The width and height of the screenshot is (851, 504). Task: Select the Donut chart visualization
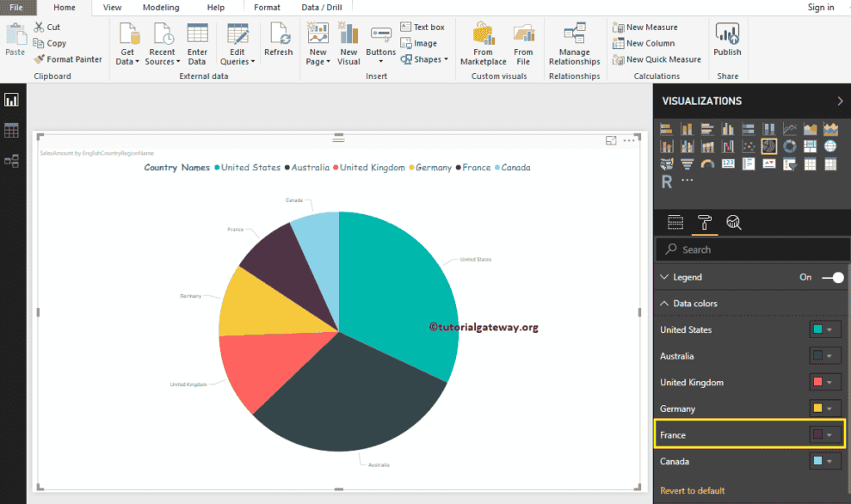pos(788,144)
